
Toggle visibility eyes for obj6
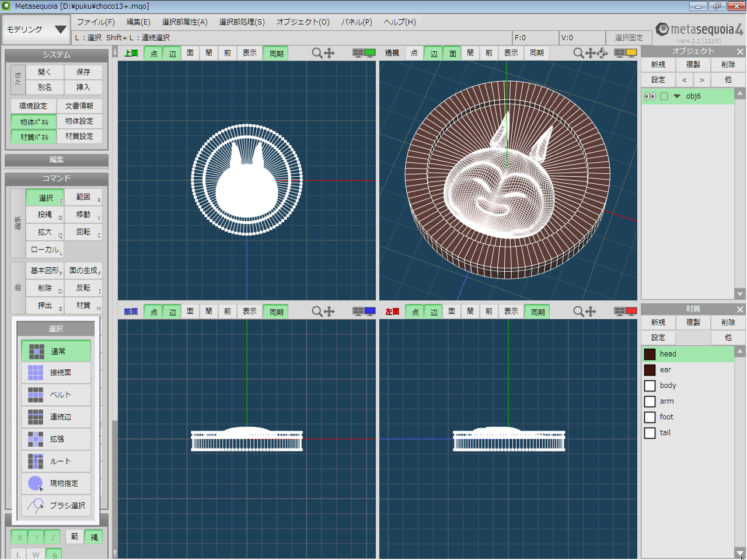pyautogui.click(x=650, y=96)
